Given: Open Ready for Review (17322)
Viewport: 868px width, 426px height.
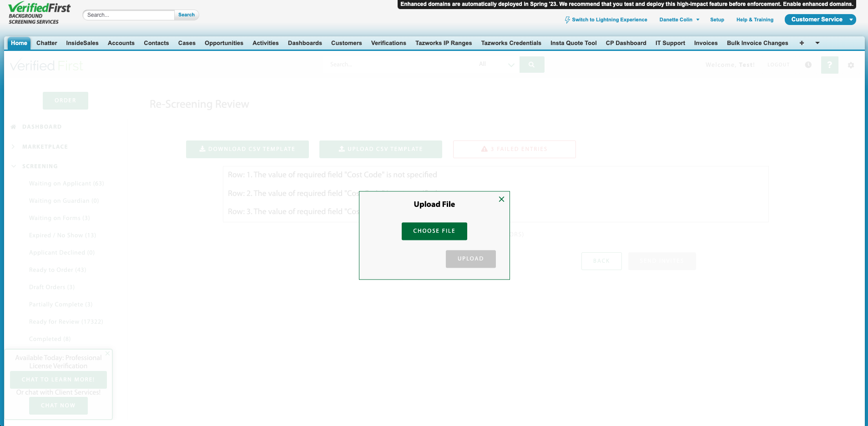Looking at the screenshot, I should (66, 322).
